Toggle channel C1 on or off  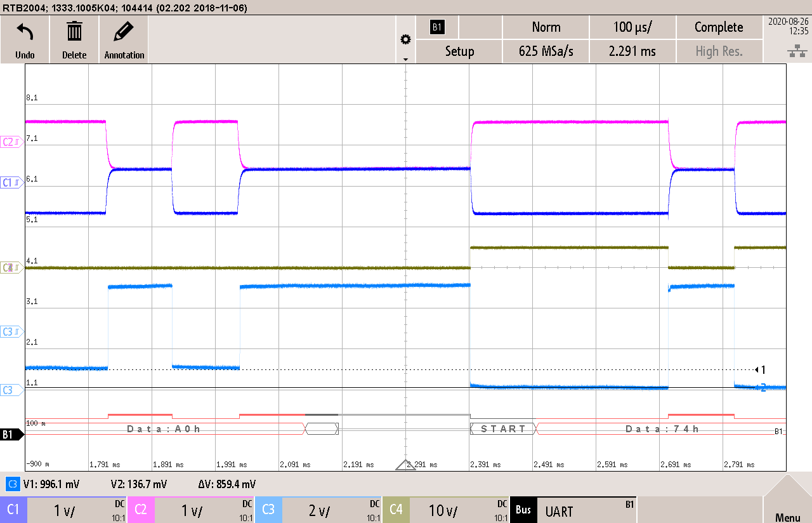[13, 510]
